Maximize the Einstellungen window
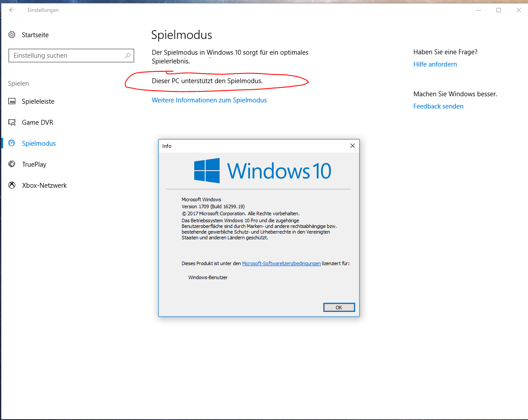 499,10
